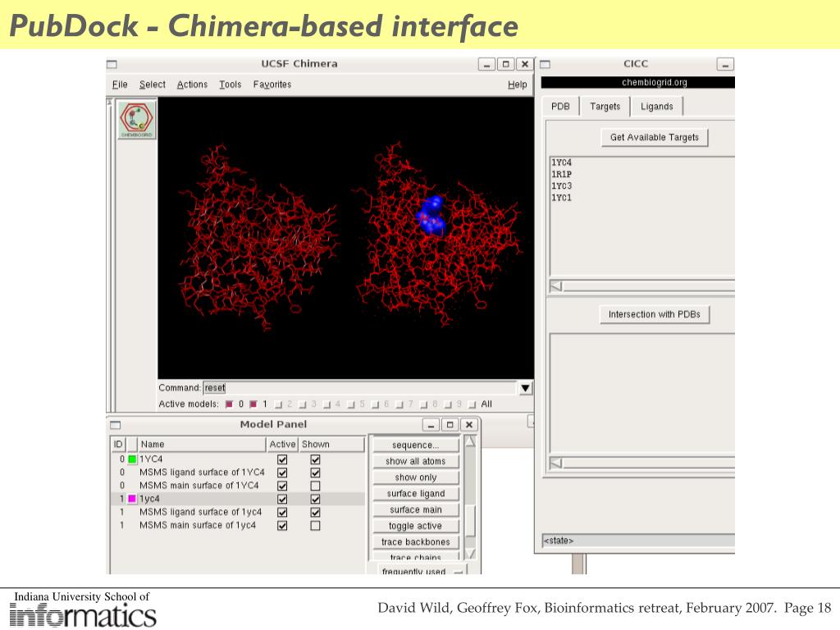Click the magenta color swatch of model 1yc4
Viewport: 840px width, 630px height.
click(132, 499)
